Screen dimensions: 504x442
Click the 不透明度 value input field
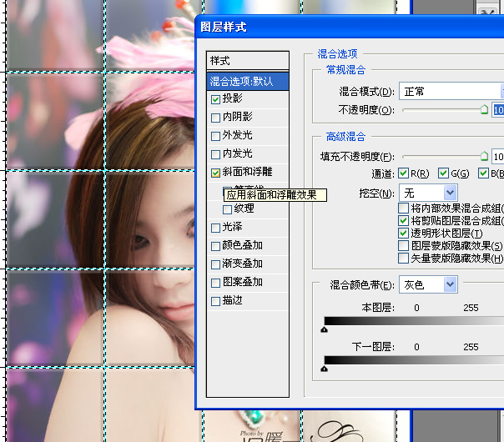(x=498, y=110)
